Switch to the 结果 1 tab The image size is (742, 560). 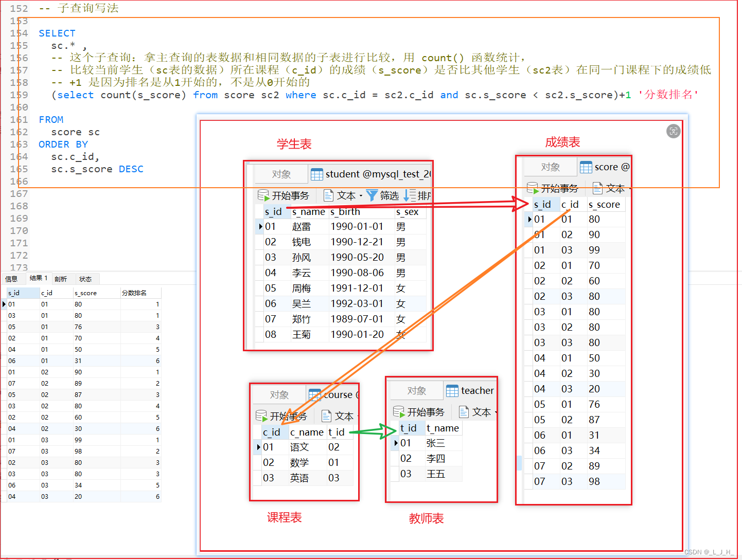pyautogui.click(x=38, y=278)
